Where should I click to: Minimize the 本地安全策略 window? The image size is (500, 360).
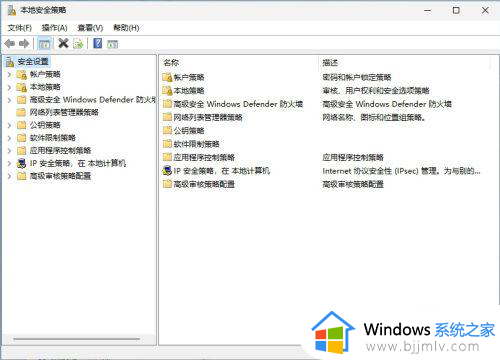pyautogui.click(x=427, y=10)
